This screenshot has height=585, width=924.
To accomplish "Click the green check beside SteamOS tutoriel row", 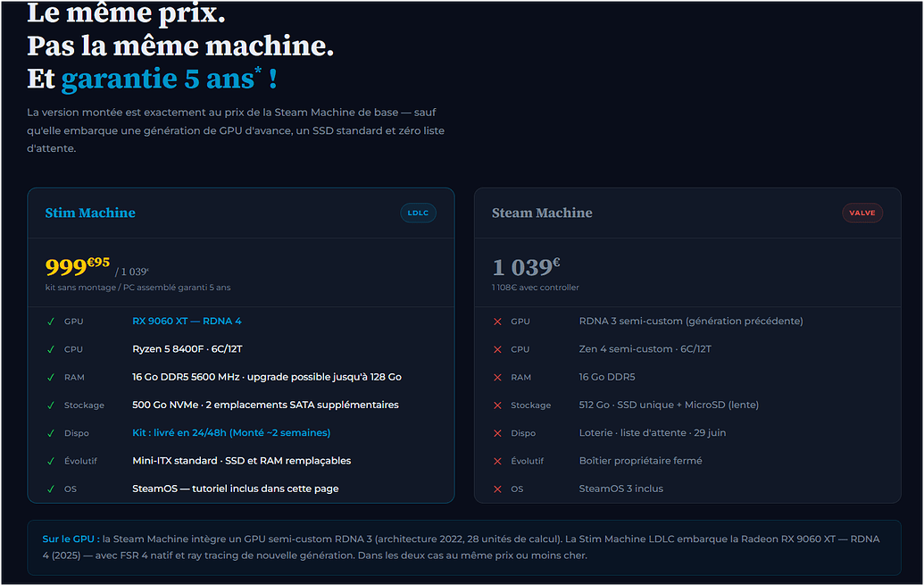I will (x=51, y=489).
